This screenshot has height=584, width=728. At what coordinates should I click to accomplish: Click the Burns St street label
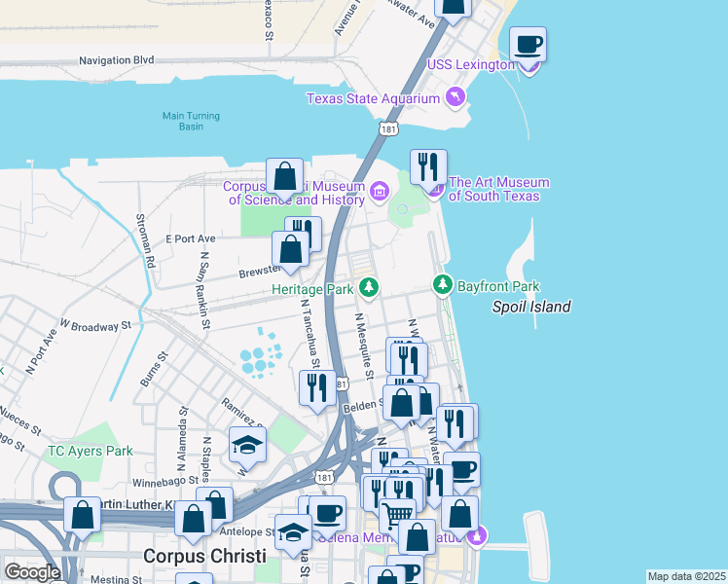pyautogui.click(x=154, y=370)
